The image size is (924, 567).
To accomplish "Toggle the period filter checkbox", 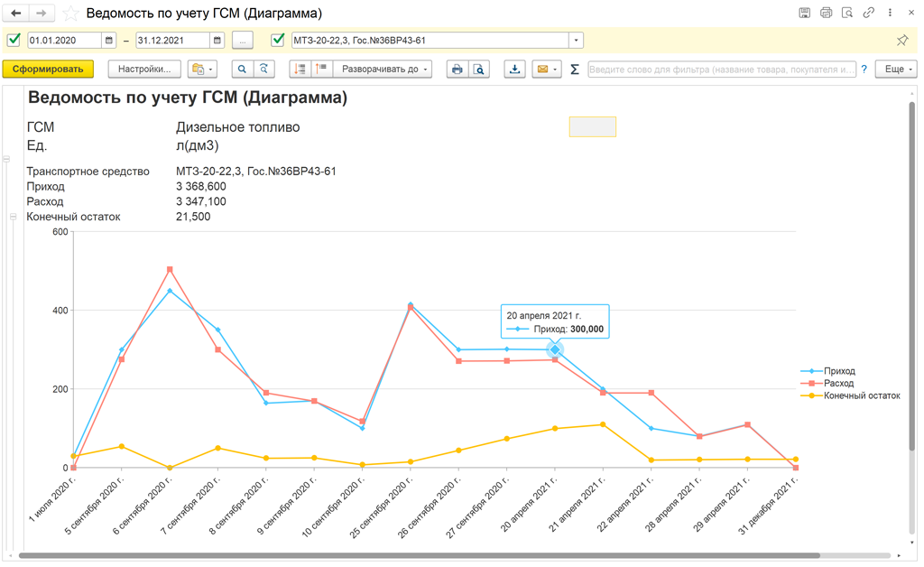I will tap(14, 41).
